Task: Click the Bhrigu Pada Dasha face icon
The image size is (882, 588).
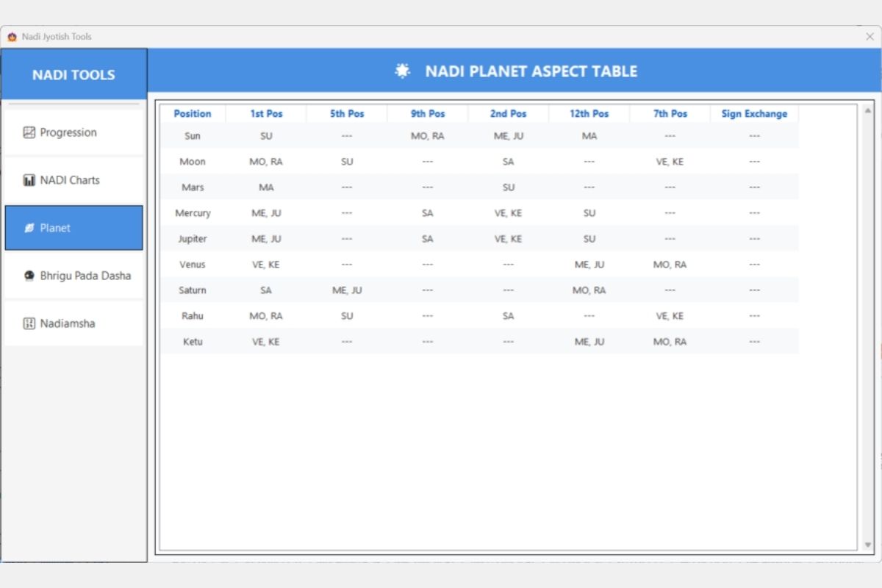Action: click(29, 276)
